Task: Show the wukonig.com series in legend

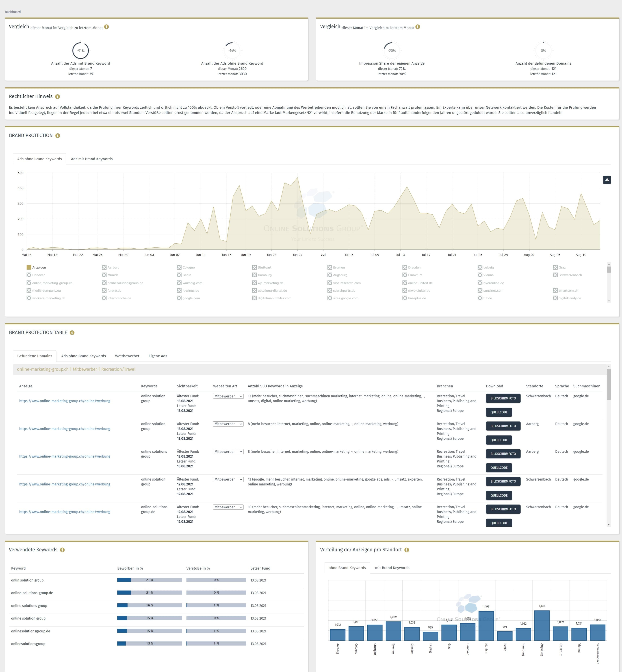Action: (190, 283)
